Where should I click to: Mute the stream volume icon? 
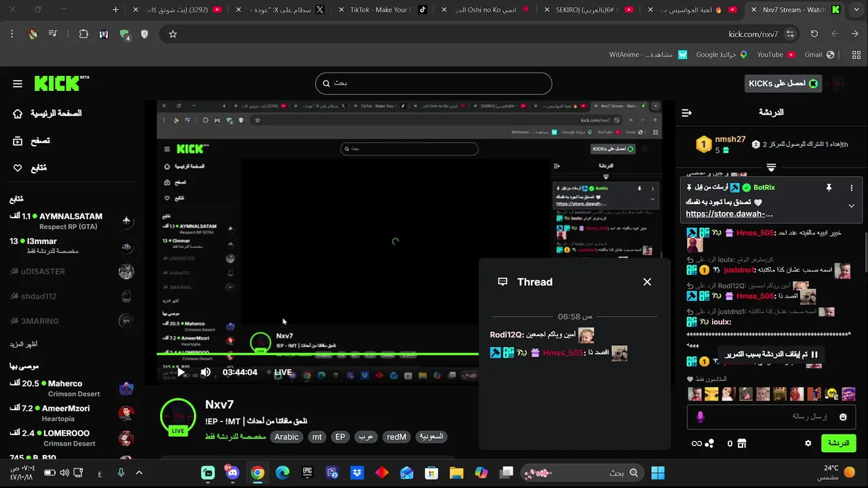pos(205,372)
